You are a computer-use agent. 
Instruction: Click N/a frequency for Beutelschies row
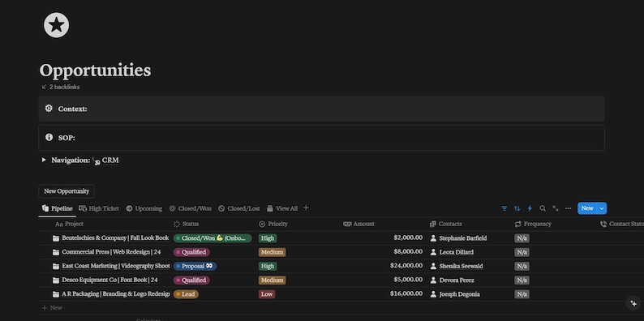[522, 238]
